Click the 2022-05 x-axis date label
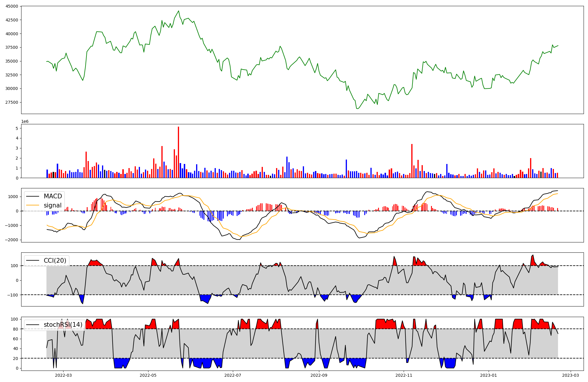 click(x=148, y=375)
